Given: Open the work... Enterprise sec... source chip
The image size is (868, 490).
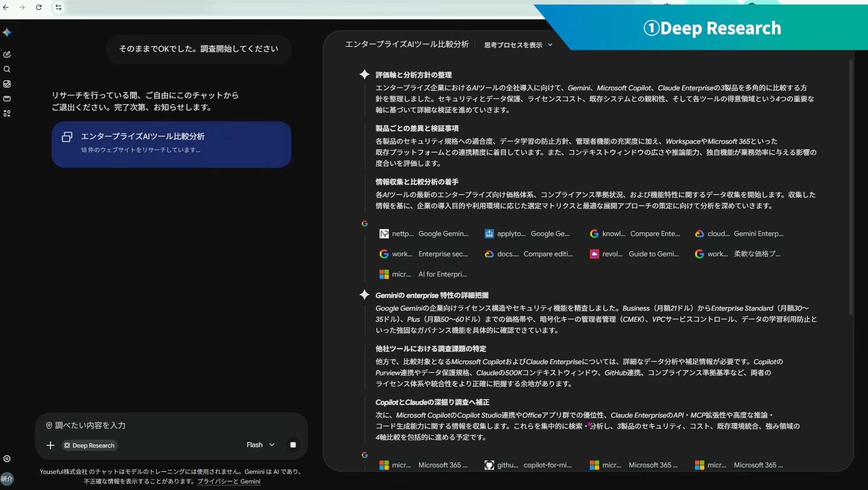Looking at the screenshot, I should coord(423,254).
